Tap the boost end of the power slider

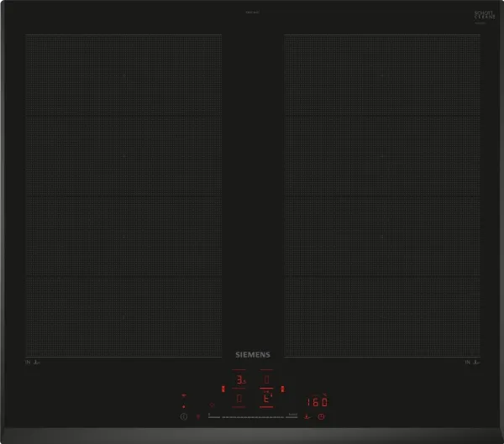[x=292, y=416]
